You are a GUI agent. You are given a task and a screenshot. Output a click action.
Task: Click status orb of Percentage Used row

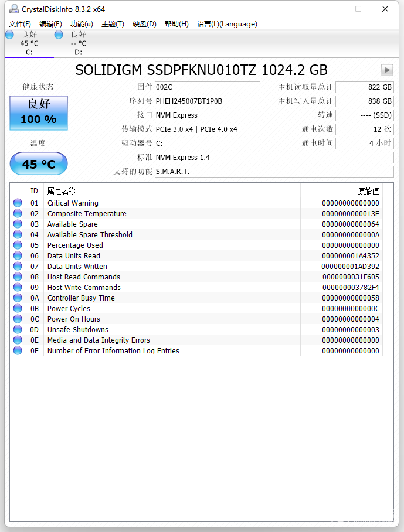18,245
